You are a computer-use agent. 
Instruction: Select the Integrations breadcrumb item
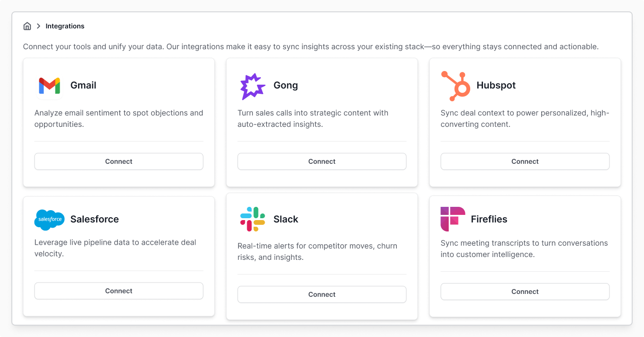(x=65, y=26)
